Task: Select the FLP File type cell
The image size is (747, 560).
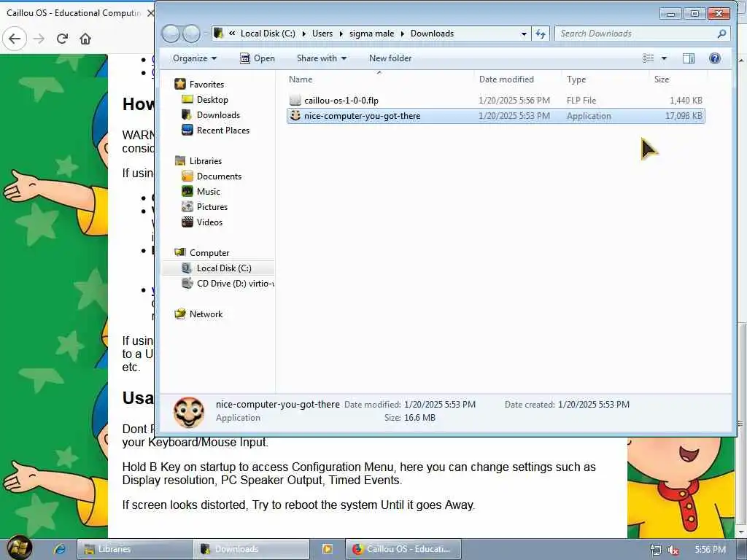Action: (x=581, y=100)
